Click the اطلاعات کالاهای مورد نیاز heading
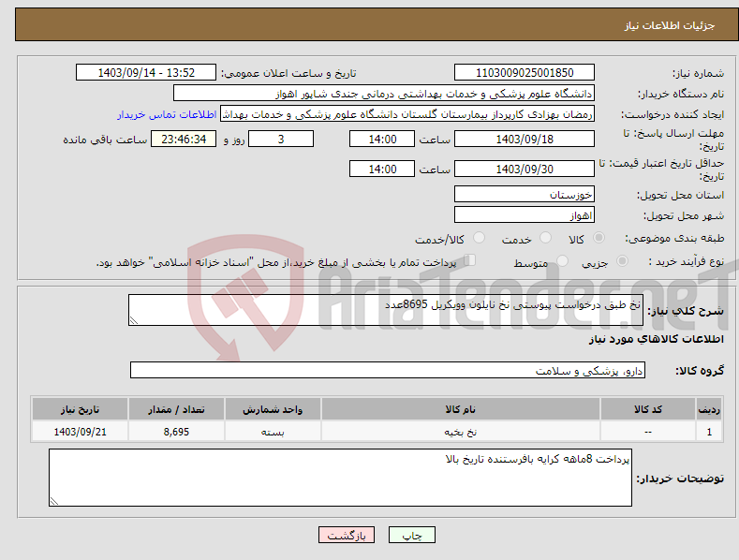Viewport: 739px width, 560px height. click(656, 339)
